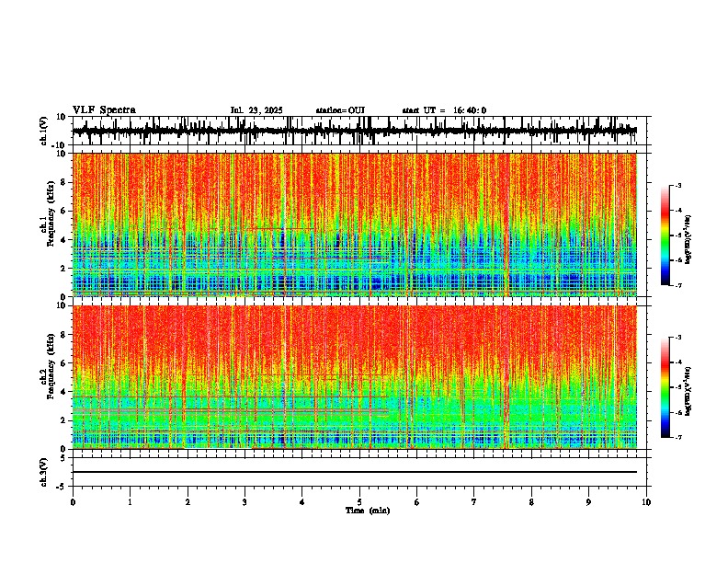Click the "8" kHz tick of ch.1 spectrogram
728x563 pixels.
(63, 182)
